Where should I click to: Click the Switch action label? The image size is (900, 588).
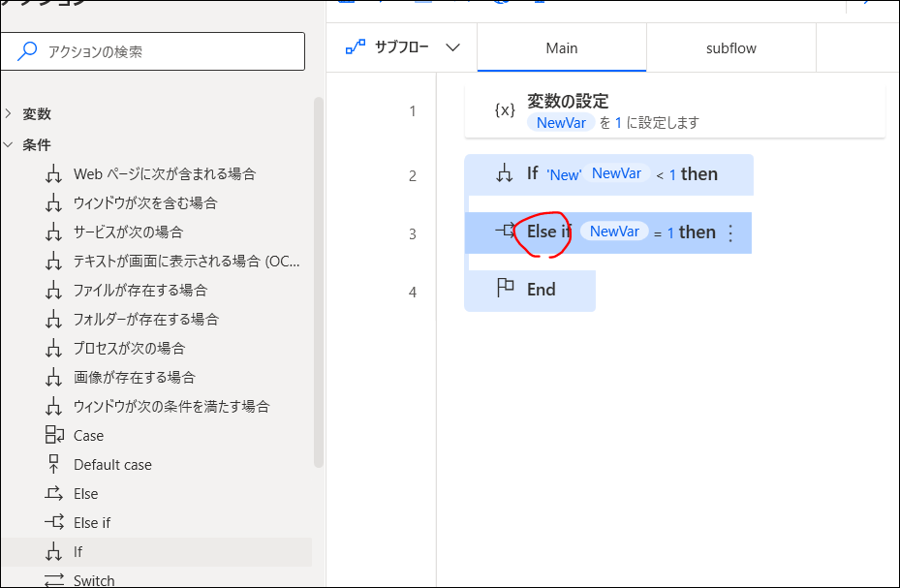[94, 580]
